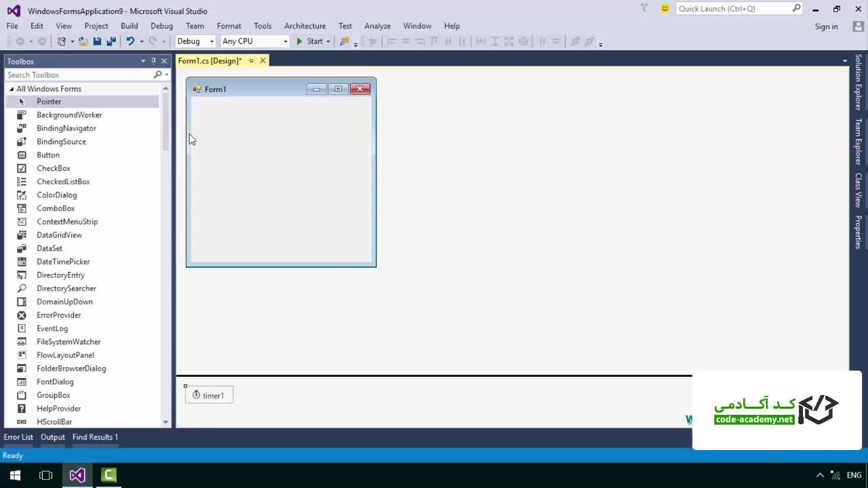Pick the Button control from the Toolbox
868x488 pixels.
click(x=47, y=155)
